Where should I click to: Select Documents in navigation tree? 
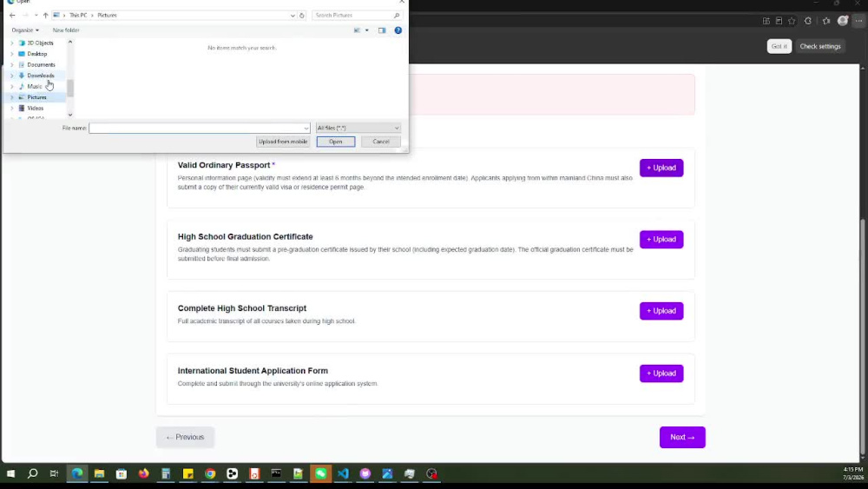pos(41,65)
